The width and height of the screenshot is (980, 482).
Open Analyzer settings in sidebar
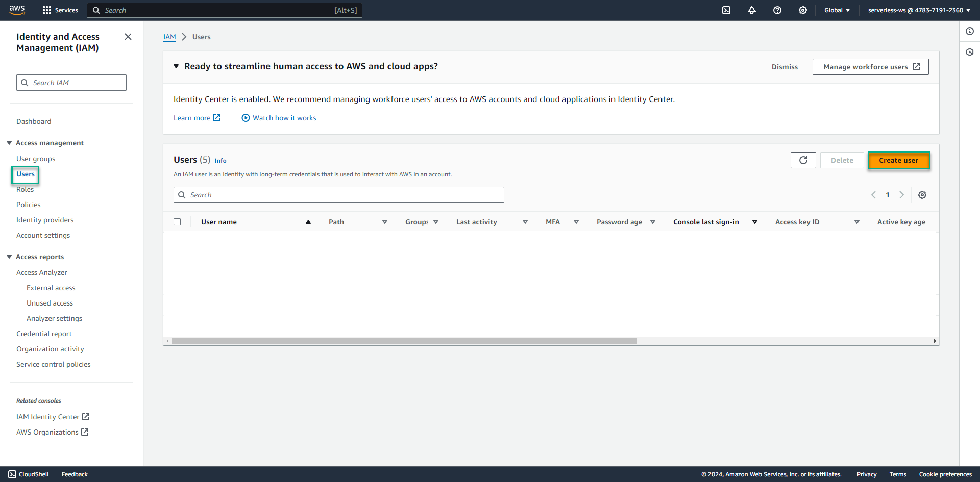pyautogui.click(x=55, y=318)
